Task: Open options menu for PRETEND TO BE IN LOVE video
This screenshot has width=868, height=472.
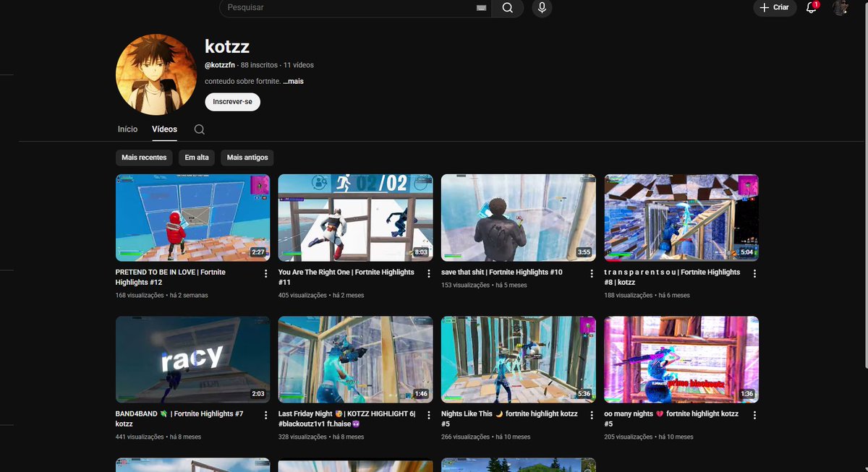Action: coord(265,274)
